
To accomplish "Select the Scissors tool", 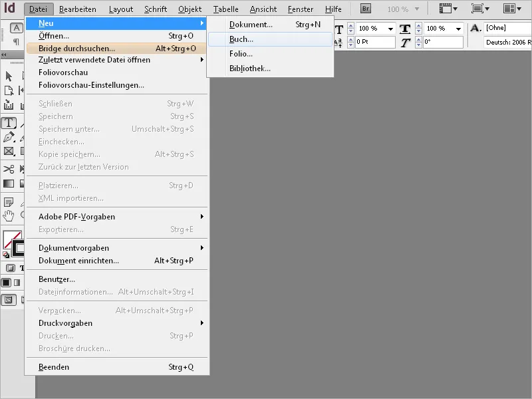I will click(7, 168).
